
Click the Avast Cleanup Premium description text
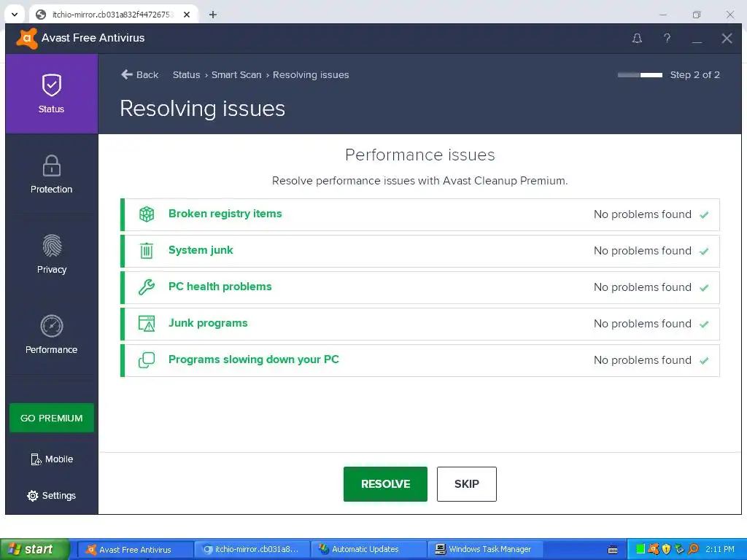[419, 181]
